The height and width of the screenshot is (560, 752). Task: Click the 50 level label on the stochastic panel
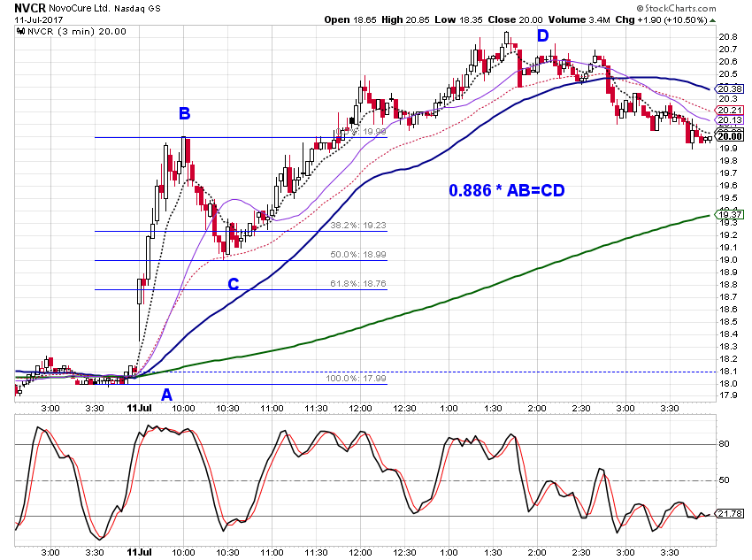[724, 479]
